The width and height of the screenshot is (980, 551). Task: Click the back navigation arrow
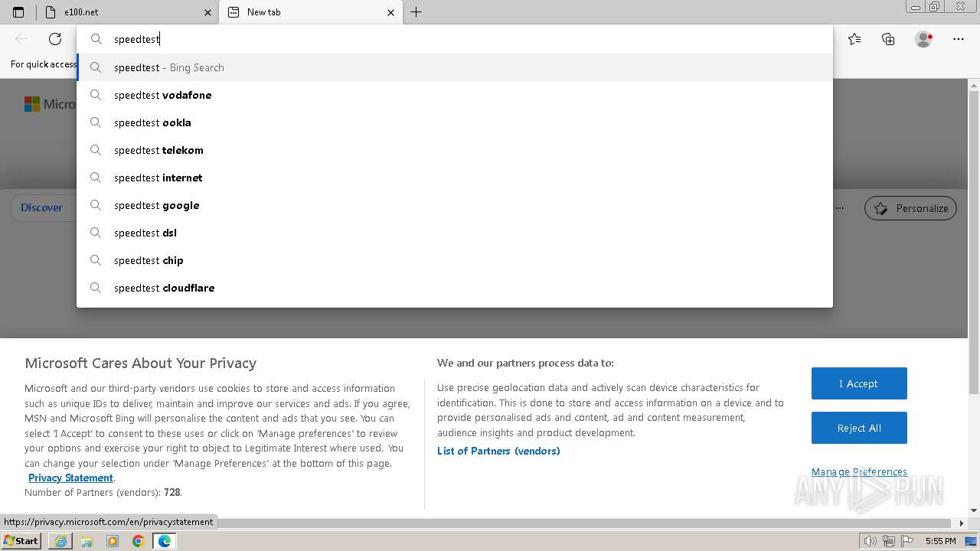pyautogui.click(x=21, y=39)
